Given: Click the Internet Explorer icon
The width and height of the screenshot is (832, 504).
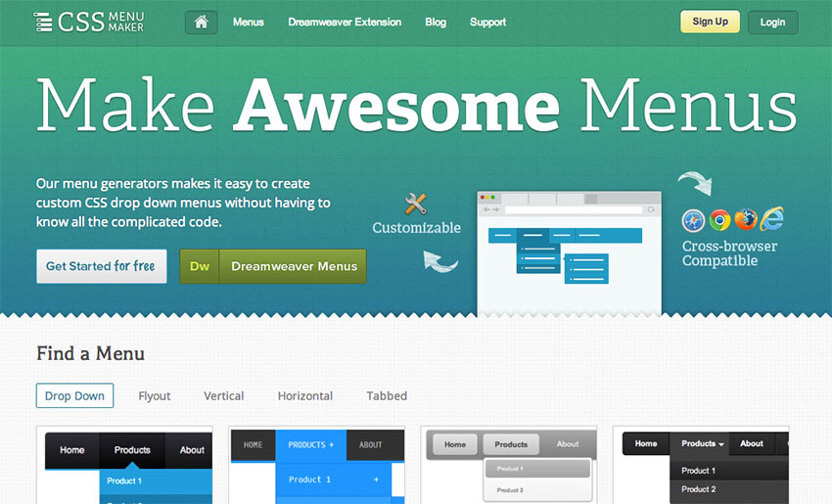Looking at the screenshot, I should pos(772,218).
